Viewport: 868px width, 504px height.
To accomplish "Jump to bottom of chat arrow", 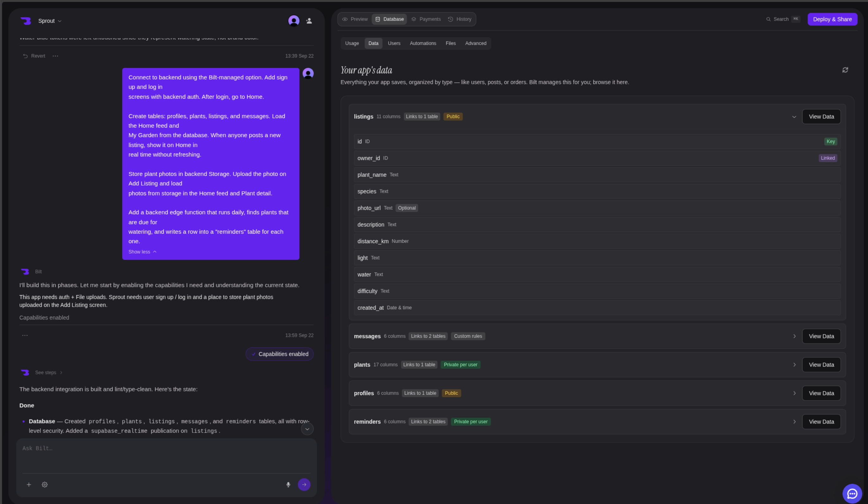I will [307, 429].
